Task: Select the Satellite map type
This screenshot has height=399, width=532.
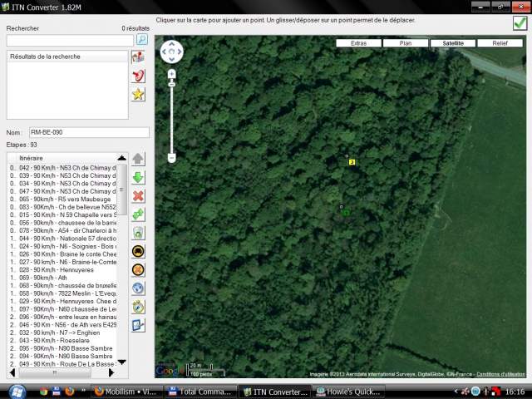Action: click(453, 42)
